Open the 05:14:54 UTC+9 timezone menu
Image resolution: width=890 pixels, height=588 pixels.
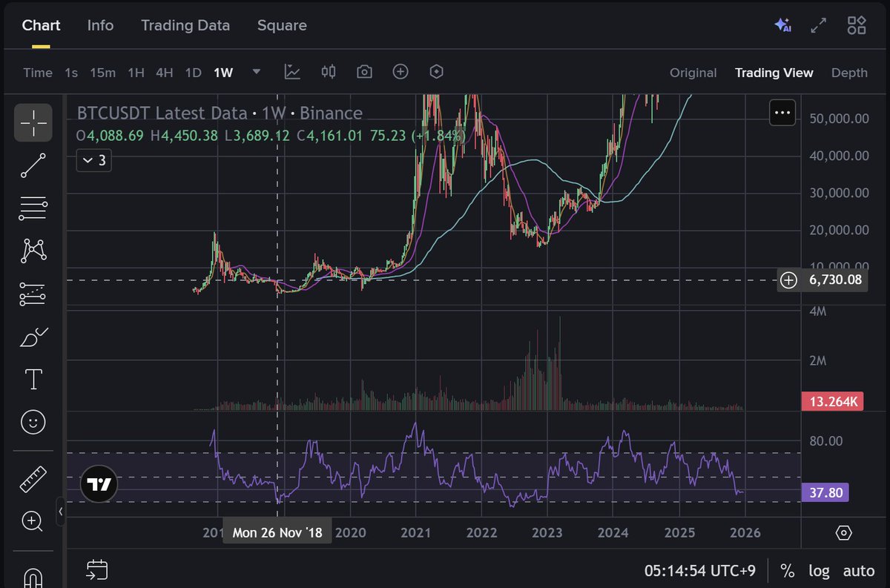click(701, 571)
